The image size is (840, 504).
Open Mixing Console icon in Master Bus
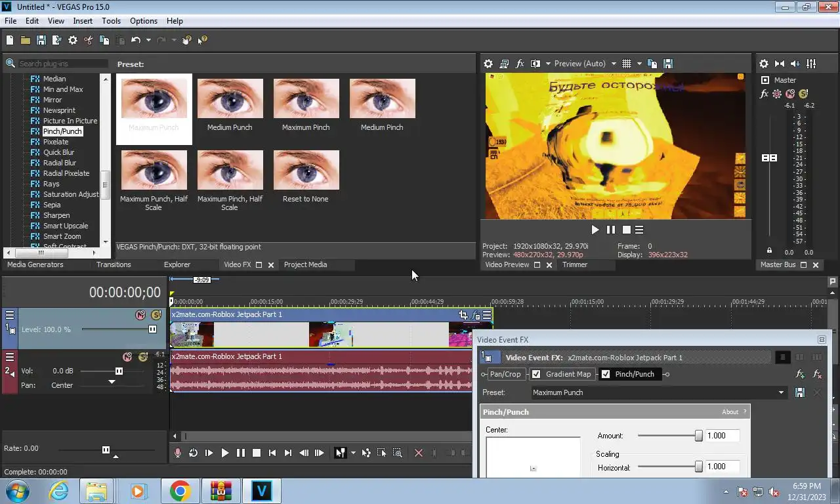pos(811,64)
